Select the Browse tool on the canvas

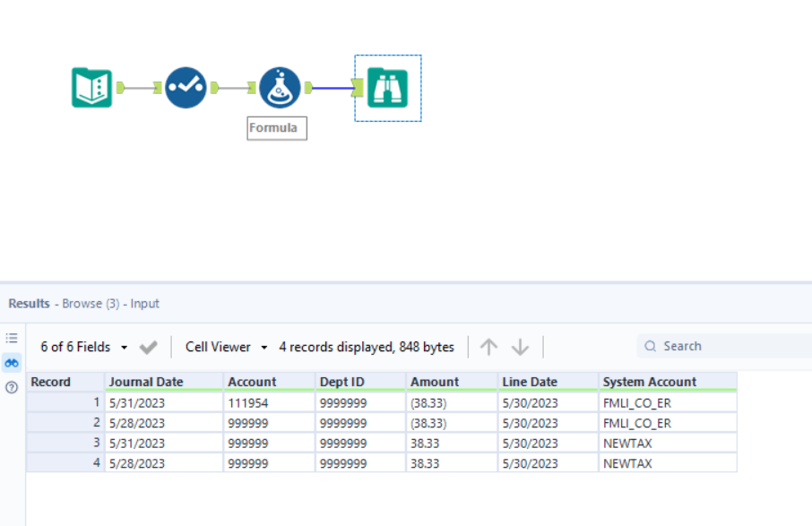pos(387,87)
